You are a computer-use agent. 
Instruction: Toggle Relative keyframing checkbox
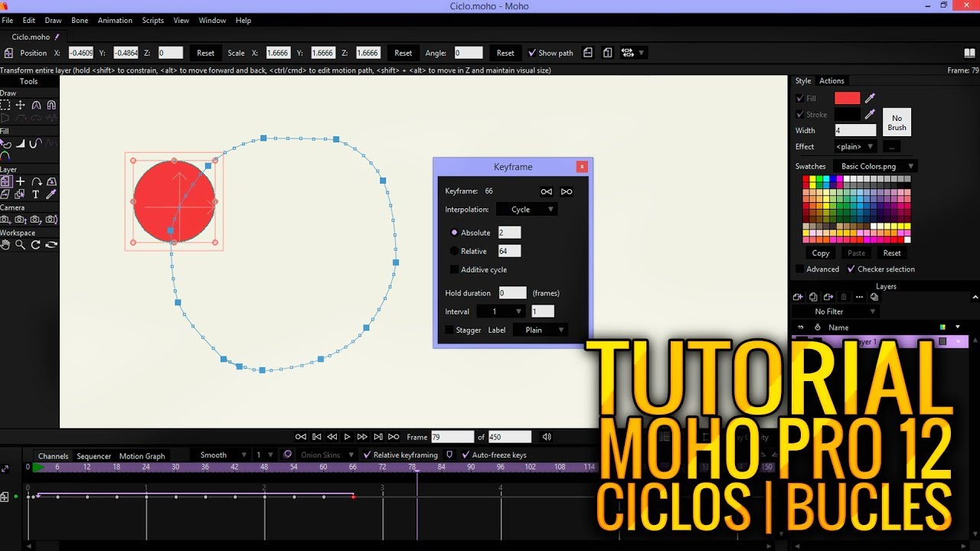click(367, 455)
